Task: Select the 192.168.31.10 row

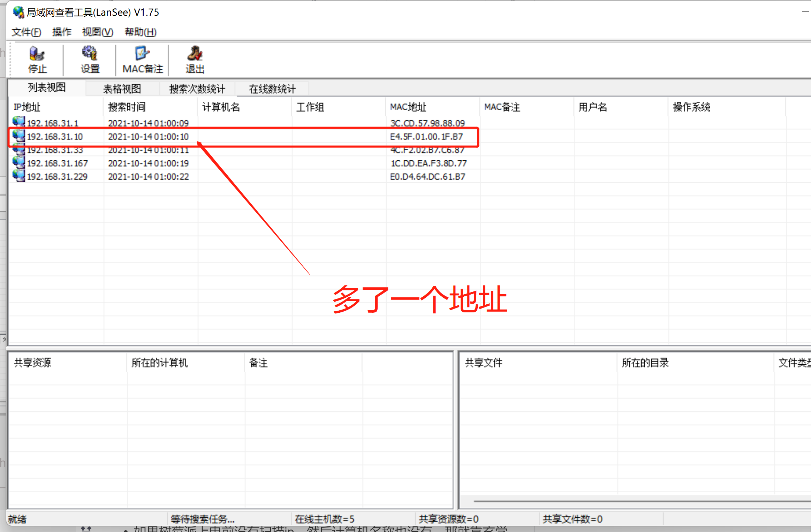Action: 55,137
